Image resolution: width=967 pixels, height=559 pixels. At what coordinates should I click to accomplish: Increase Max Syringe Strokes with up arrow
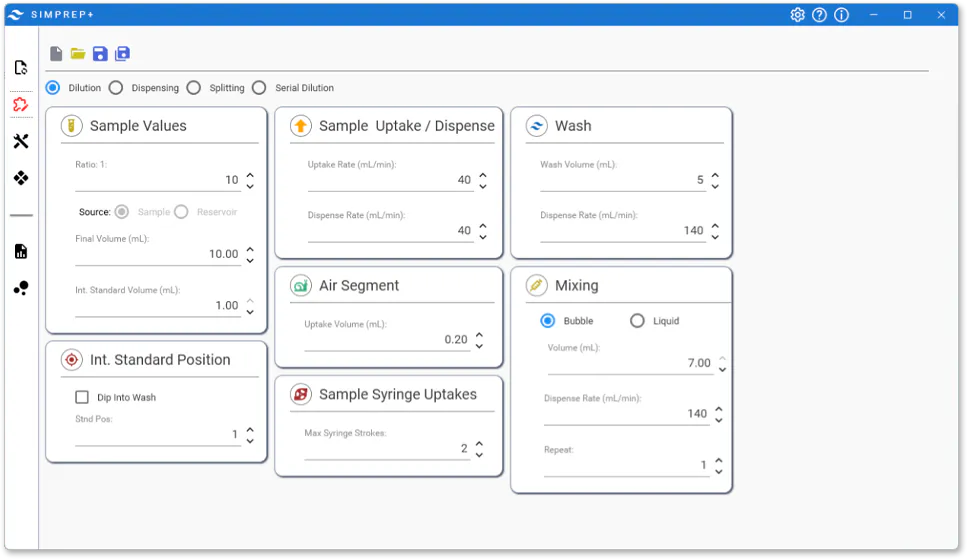(x=479, y=443)
